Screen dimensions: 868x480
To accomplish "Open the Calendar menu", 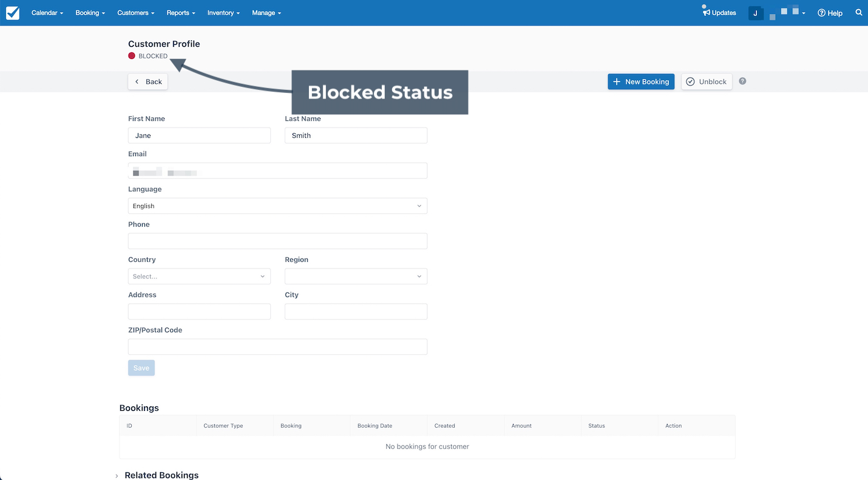I will click(x=47, y=13).
